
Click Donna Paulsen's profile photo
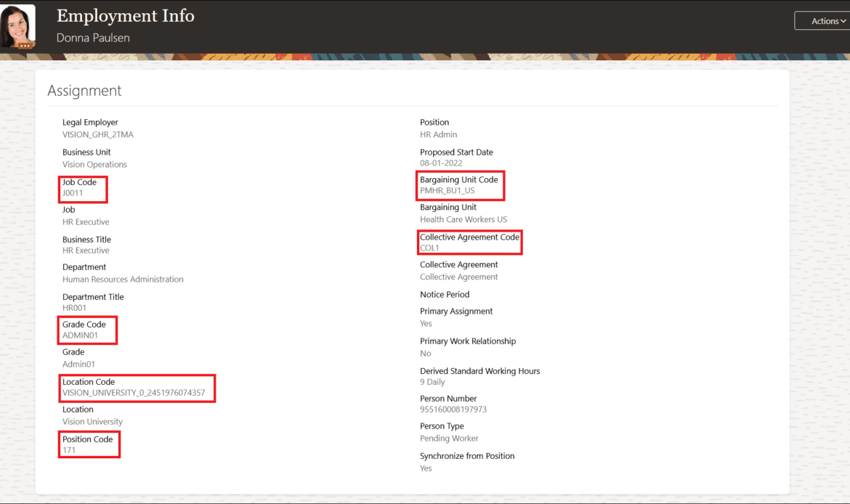[19, 25]
